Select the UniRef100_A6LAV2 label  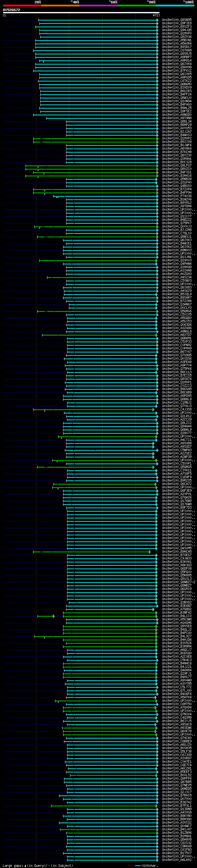[177, 860]
